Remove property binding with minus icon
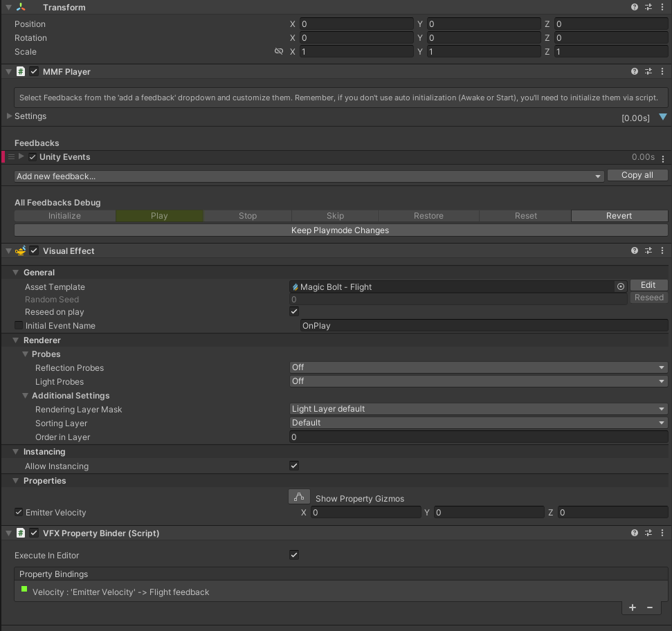The width and height of the screenshot is (672, 631). (650, 607)
